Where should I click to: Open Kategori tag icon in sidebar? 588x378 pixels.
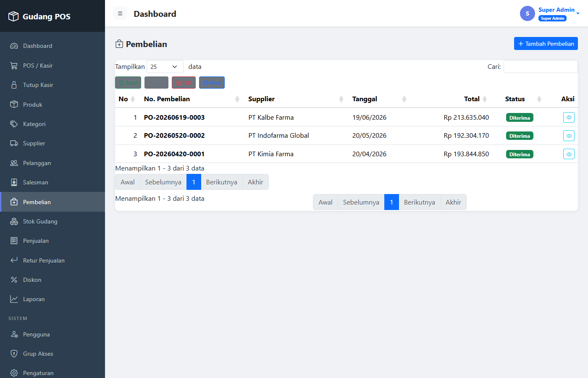(x=14, y=124)
